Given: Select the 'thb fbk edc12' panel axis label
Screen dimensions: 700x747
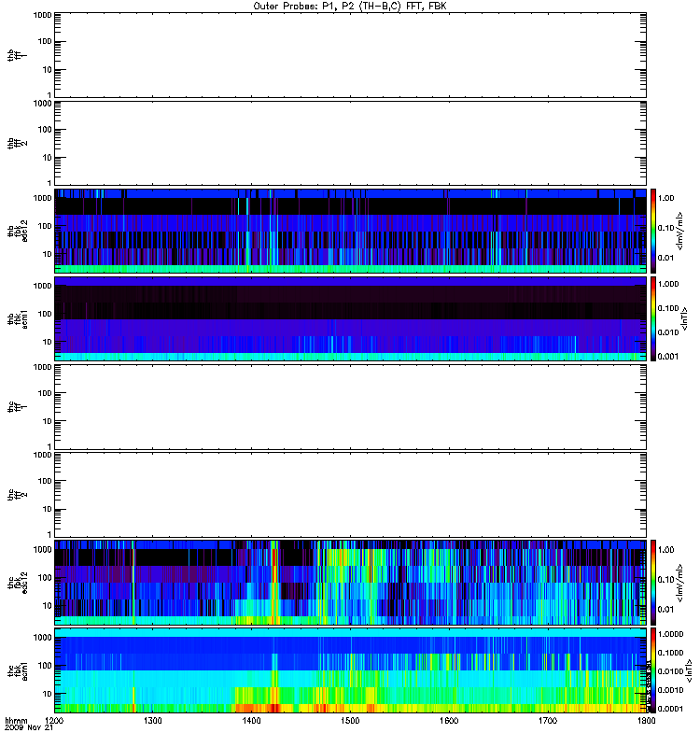Looking at the screenshot, I should point(17,231).
